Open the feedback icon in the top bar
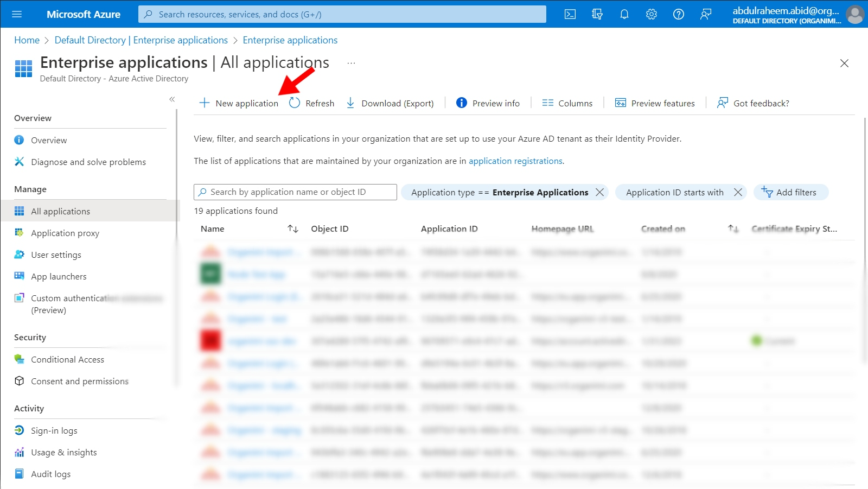 tap(706, 14)
